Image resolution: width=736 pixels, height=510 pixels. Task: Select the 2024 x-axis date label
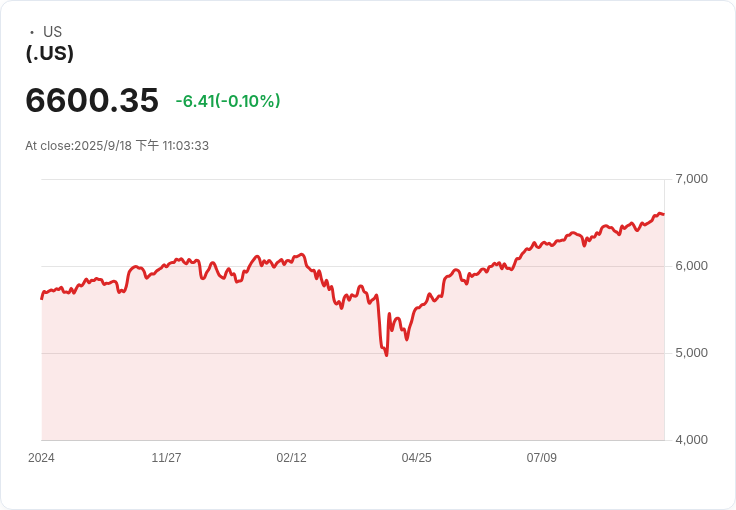pos(41,458)
